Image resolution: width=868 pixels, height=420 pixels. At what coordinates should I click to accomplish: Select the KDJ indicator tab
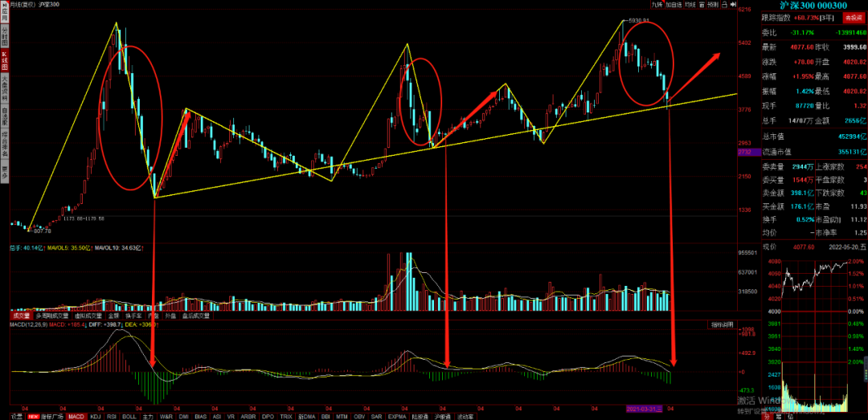pos(96,416)
